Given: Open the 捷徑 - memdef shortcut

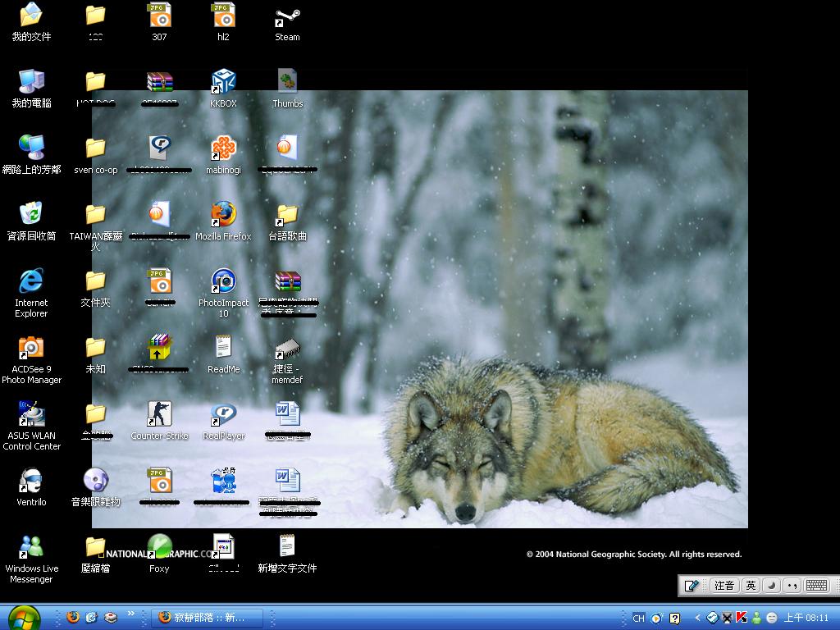Looking at the screenshot, I should (287, 359).
